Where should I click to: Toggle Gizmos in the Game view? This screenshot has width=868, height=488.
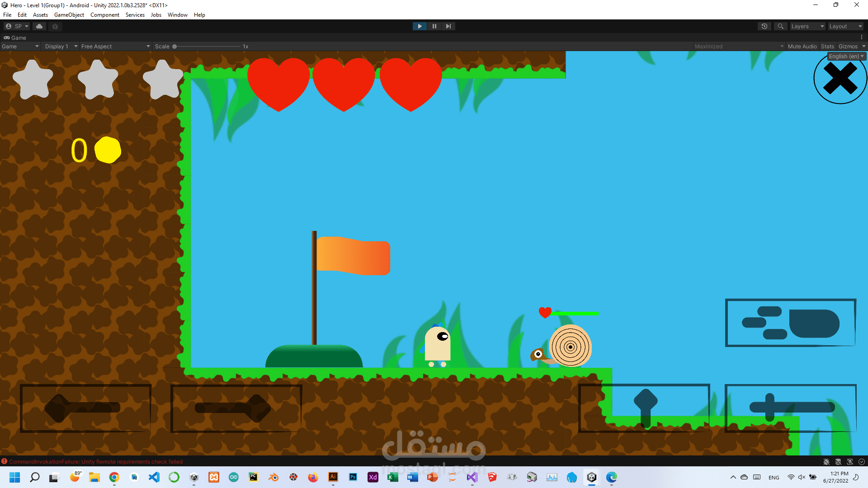coord(848,47)
